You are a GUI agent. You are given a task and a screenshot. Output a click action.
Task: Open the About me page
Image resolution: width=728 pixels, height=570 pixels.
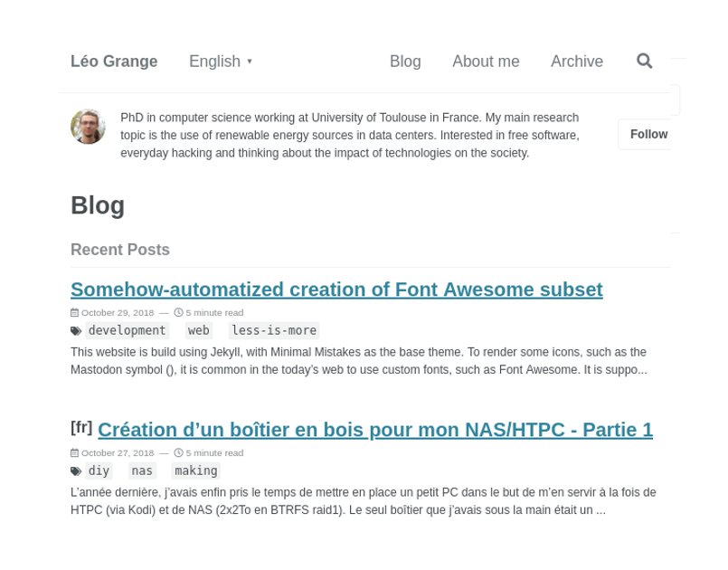click(x=486, y=61)
